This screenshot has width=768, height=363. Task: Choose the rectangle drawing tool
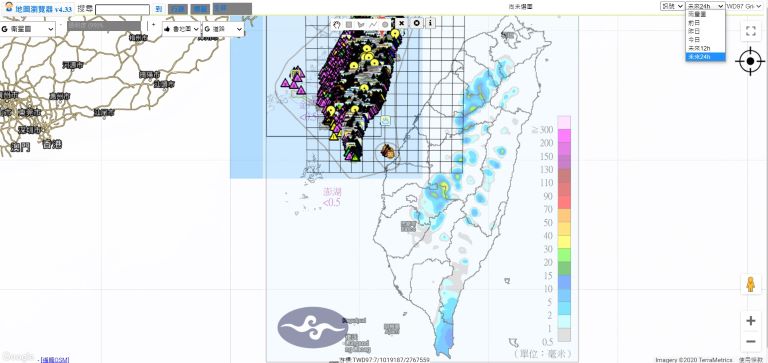tap(349, 24)
